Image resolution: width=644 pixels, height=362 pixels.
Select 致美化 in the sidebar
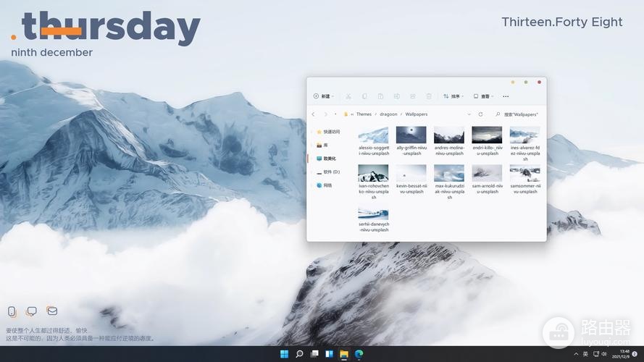326,159
